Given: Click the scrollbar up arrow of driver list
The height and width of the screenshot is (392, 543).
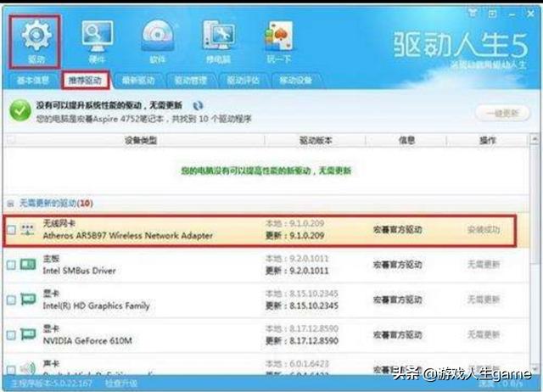Looking at the screenshot, I should point(535,139).
